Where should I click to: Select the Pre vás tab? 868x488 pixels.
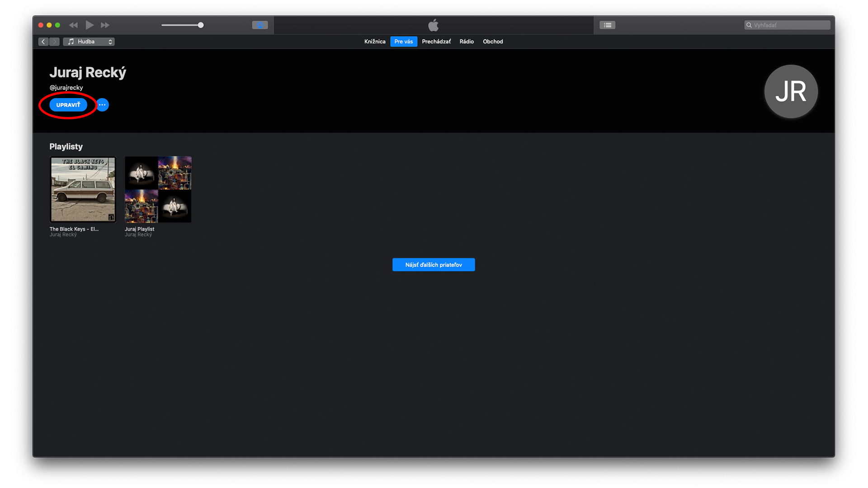404,42
